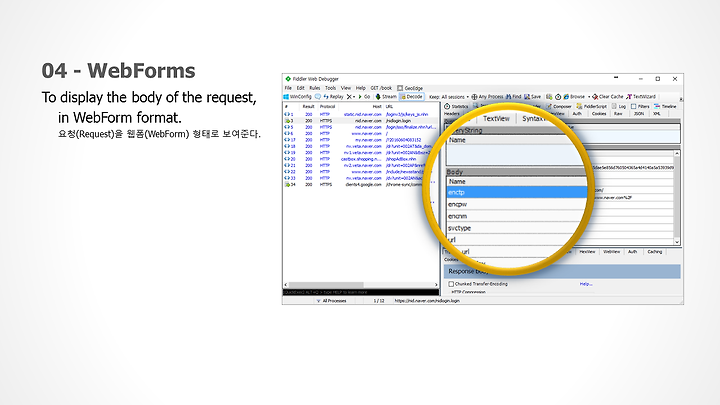The width and height of the screenshot is (720, 405).
Task: Toggle the Decode button in toolbar
Action: (x=411, y=97)
